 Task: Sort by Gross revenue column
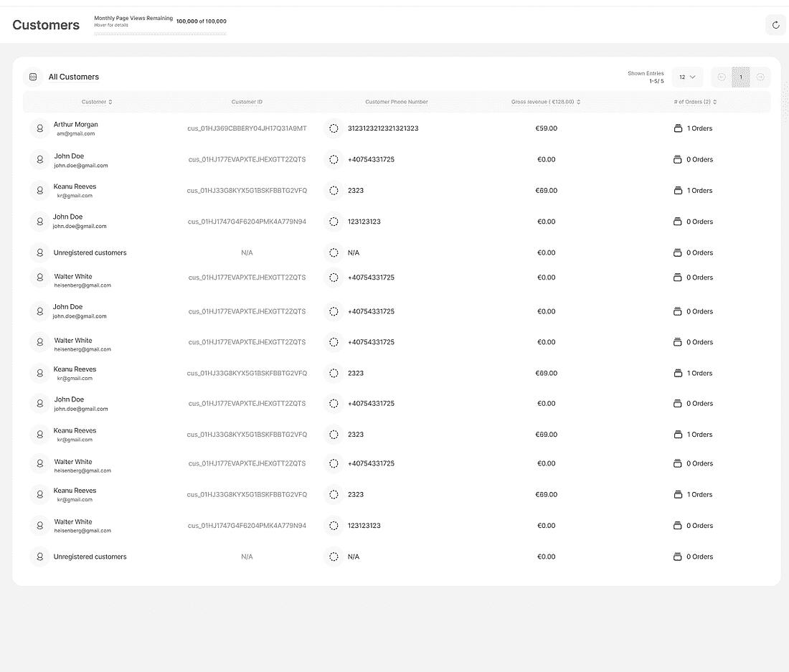546,102
